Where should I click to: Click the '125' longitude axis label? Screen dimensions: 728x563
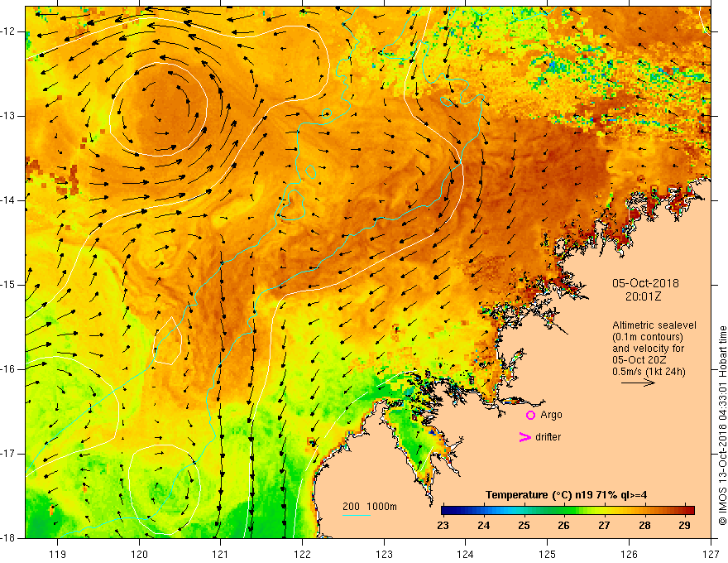click(548, 554)
